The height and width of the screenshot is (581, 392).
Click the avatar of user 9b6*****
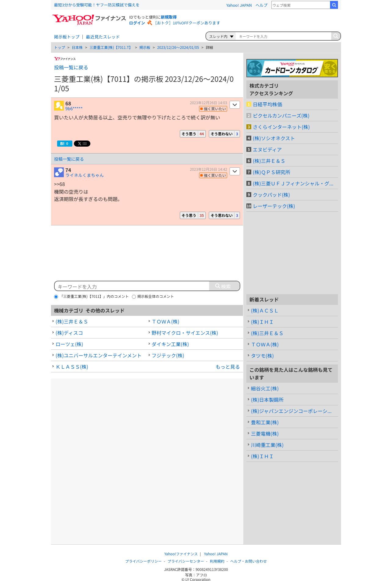coord(59,106)
